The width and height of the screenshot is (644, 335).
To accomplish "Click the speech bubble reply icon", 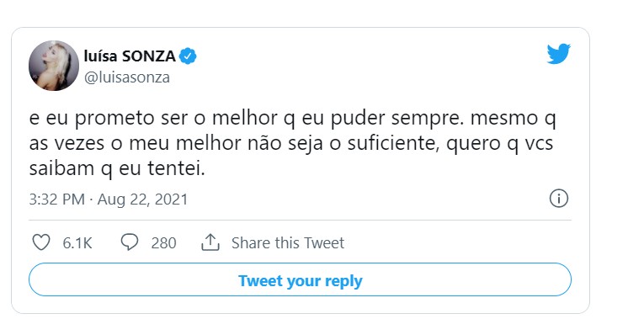I will click(130, 242).
